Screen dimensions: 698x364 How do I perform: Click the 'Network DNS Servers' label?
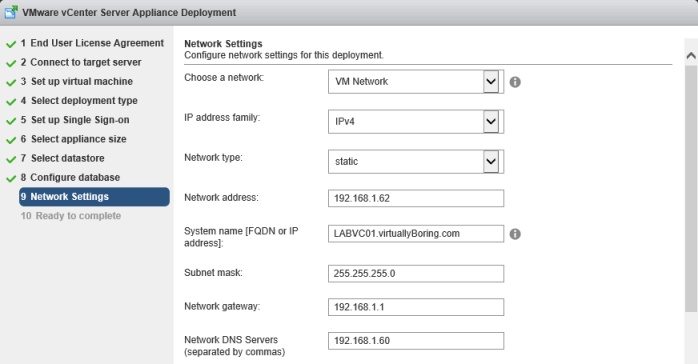pyautogui.click(x=231, y=340)
